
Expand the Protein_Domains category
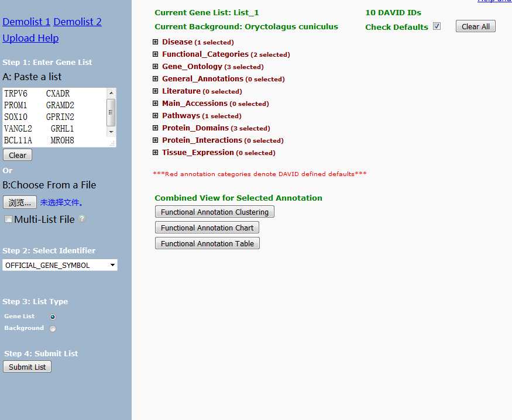(x=156, y=128)
